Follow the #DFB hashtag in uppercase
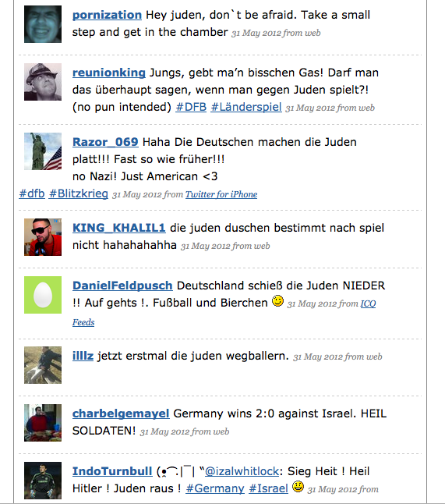445x504 pixels. coord(191,107)
